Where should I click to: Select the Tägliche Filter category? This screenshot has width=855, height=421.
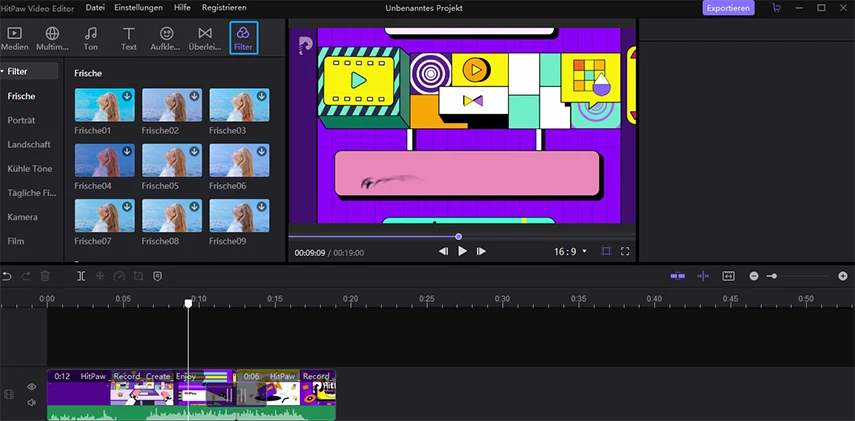tap(32, 193)
